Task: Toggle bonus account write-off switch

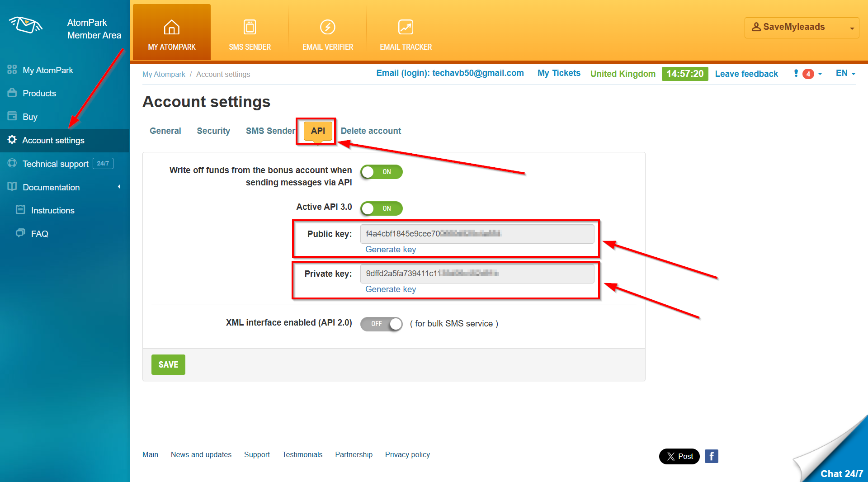Action: tap(381, 172)
